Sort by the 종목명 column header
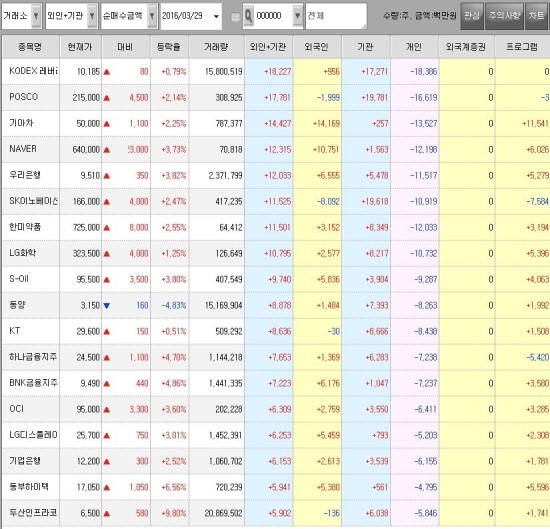The height and width of the screenshot is (529, 550). point(31,47)
